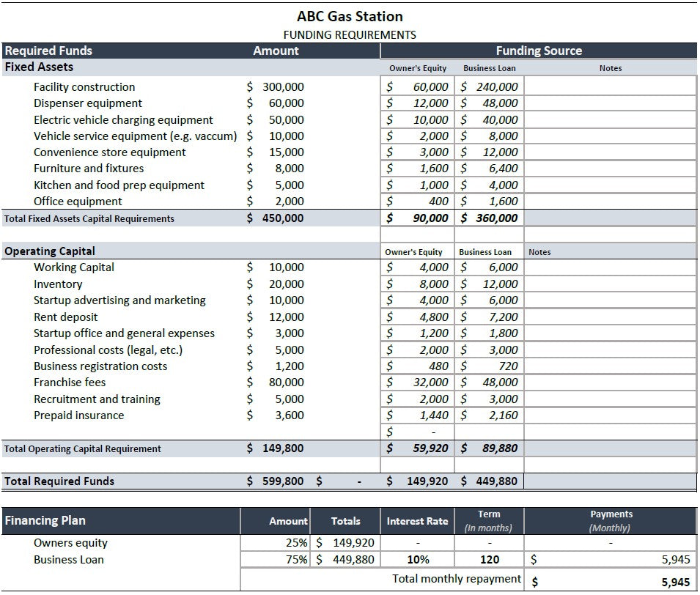The width and height of the screenshot is (700, 595).
Task: Select the Funding Source header cell
Action: (x=538, y=51)
